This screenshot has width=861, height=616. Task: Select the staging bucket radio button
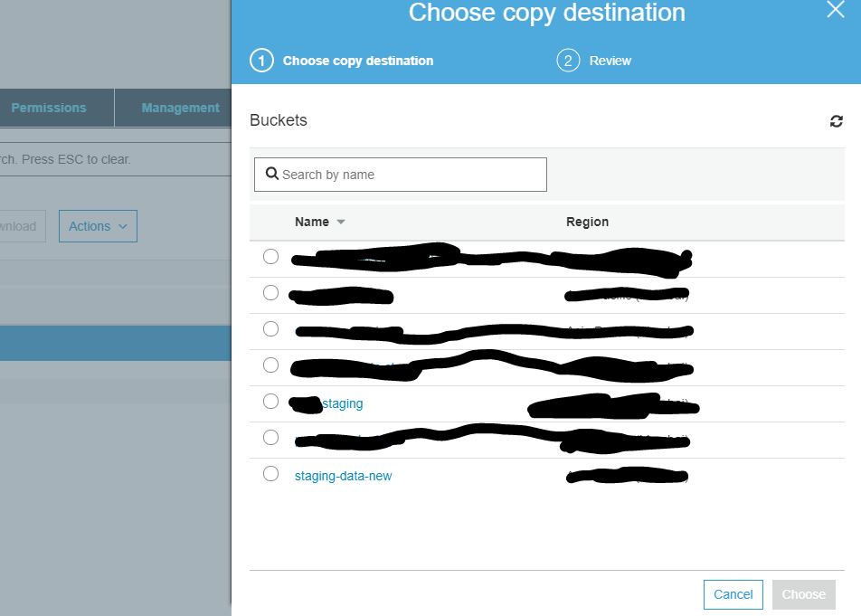[270, 401]
